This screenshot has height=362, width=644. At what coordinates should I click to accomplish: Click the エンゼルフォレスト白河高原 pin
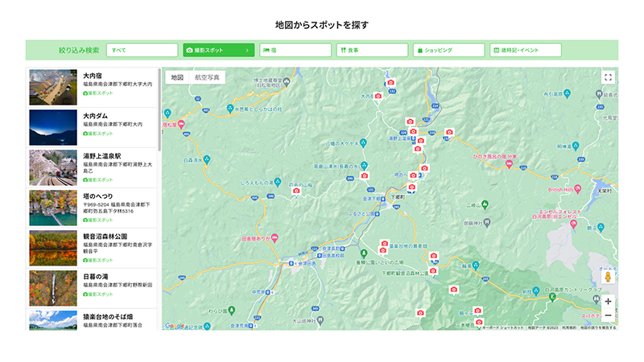[574, 224]
